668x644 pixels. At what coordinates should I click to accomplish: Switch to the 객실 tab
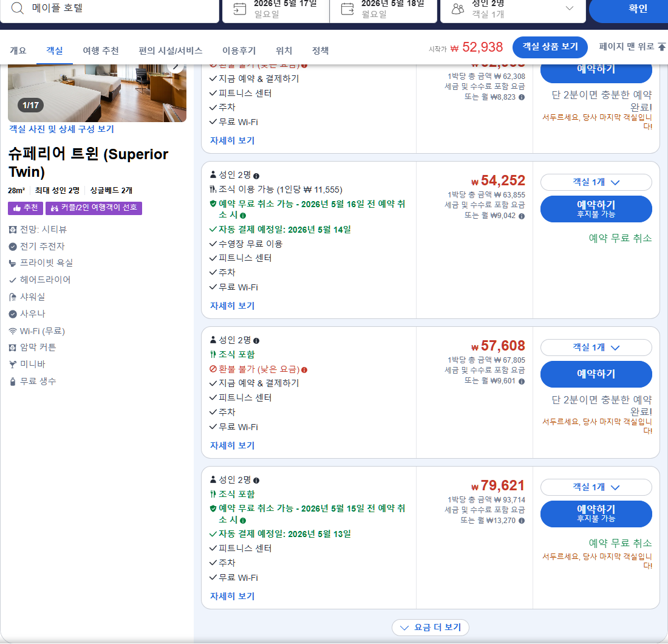tap(55, 50)
